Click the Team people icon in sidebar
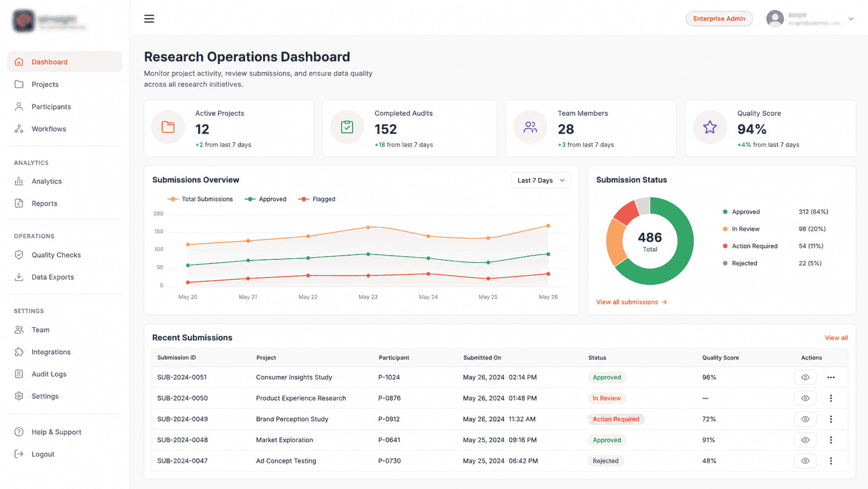Viewport: 868px width, 489px height. click(x=19, y=329)
